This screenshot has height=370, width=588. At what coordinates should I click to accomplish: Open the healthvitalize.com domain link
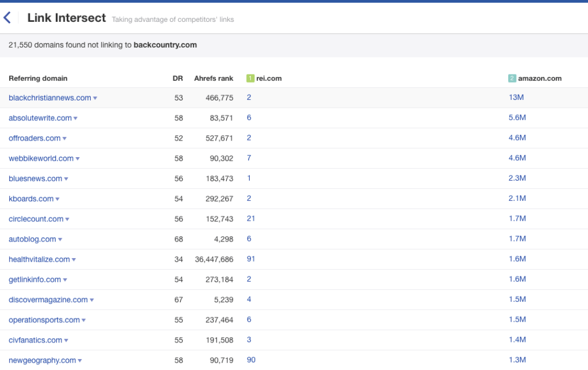pyautogui.click(x=40, y=259)
